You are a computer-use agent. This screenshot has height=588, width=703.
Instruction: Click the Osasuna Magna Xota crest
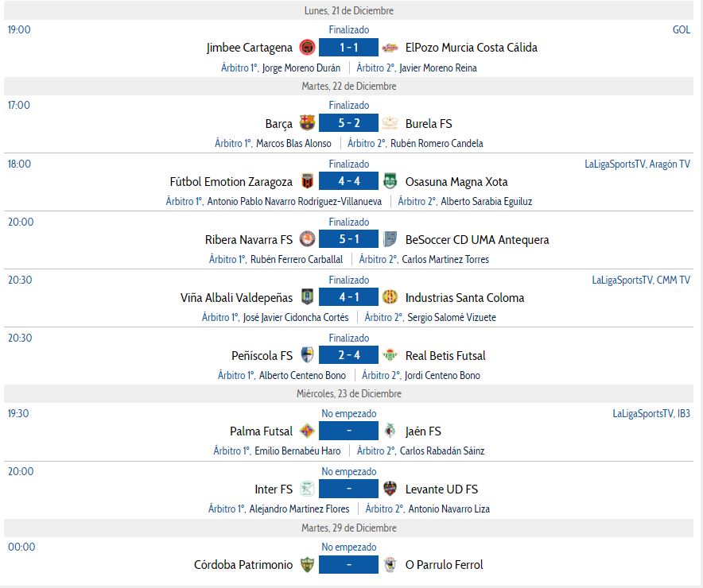coord(390,182)
